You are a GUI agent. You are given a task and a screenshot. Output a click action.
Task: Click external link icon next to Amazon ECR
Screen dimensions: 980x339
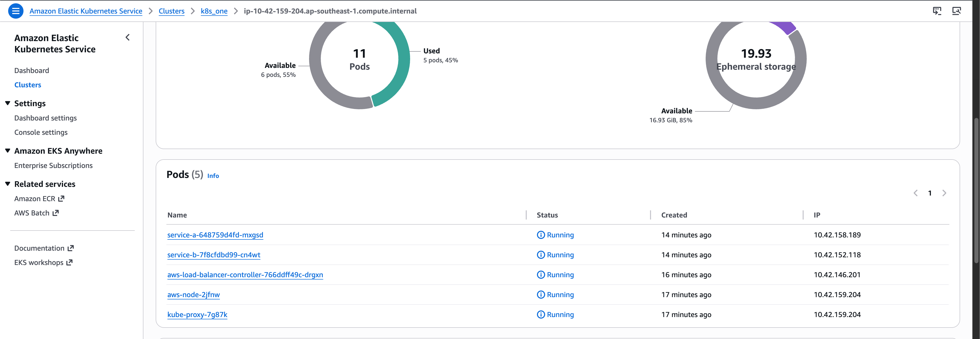pyautogui.click(x=61, y=199)
